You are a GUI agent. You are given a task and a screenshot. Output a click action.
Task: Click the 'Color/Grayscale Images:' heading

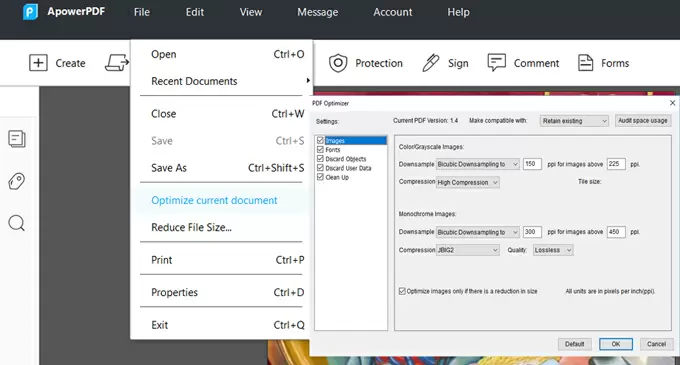click(x=431, y=147)
